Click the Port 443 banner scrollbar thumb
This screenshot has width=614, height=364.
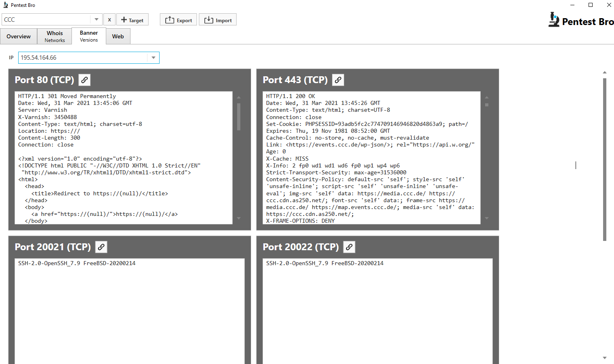pos(487,105)
